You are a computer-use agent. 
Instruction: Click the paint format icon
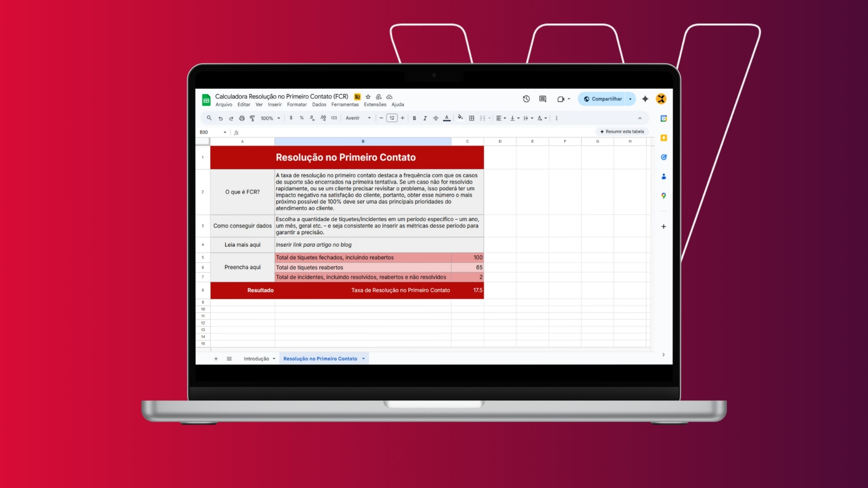pyautogui.click(x=252, y=118)
